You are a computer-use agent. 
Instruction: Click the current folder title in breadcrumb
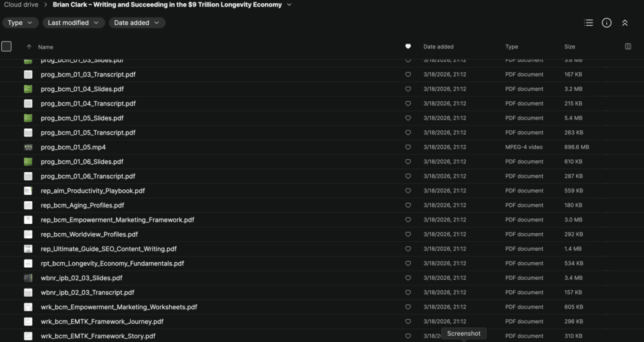point(167,5)
